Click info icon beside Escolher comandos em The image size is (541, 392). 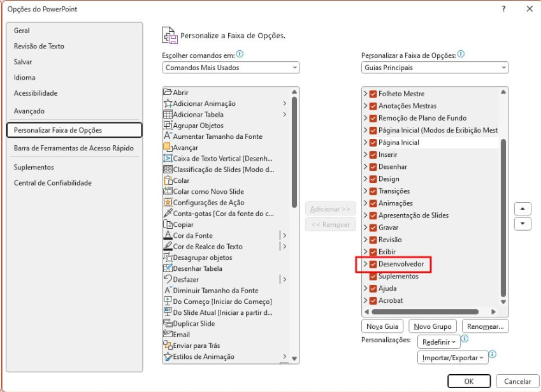pyautogui.click(x=240, y=54)
